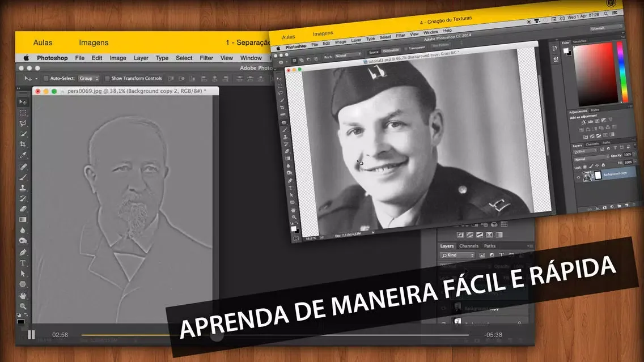
Task: Select the Hand tool in left window toolbox
Action: pos(23,296)
